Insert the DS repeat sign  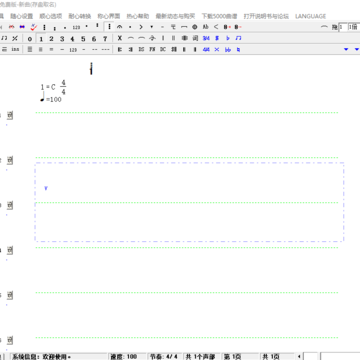141,49
